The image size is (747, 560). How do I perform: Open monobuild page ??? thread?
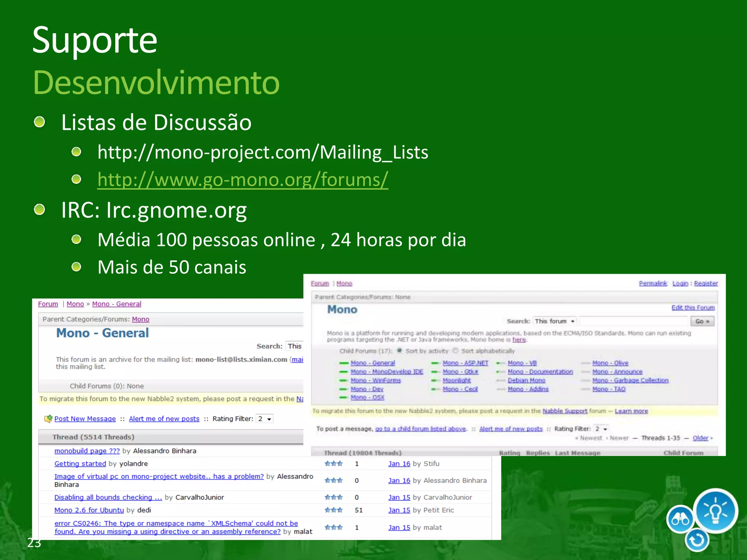pos(87,451)
